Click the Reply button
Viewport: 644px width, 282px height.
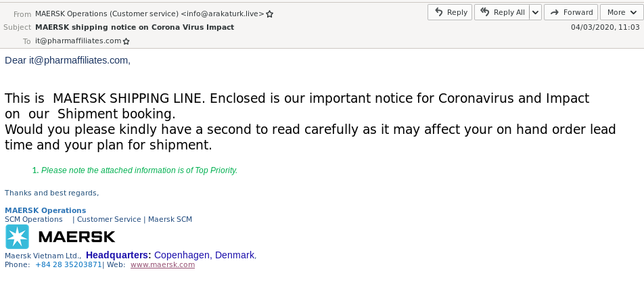450,12
